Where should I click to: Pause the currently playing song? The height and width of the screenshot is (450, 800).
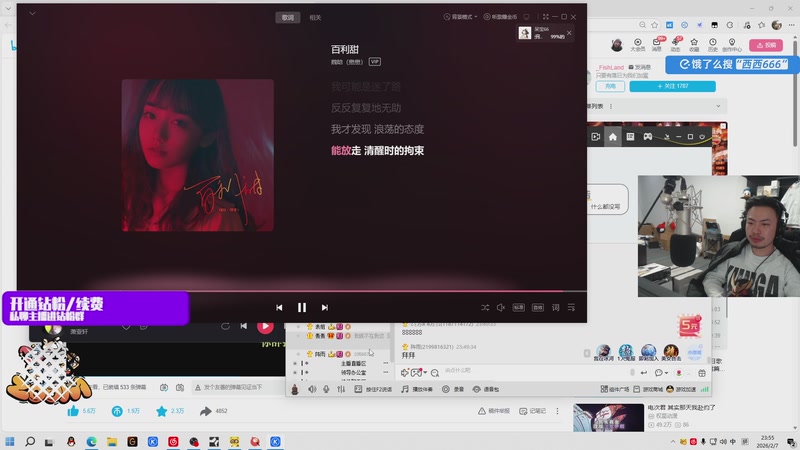point(302,307)
